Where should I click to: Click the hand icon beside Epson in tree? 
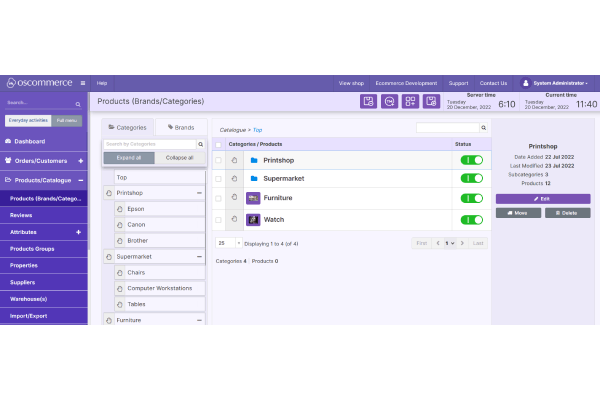point(120,209)
